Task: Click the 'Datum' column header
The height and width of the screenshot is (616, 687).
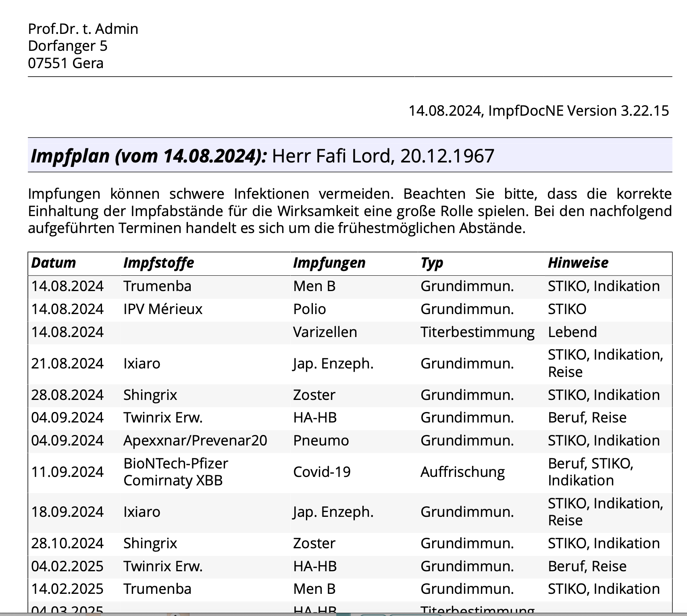Action: 54,263
